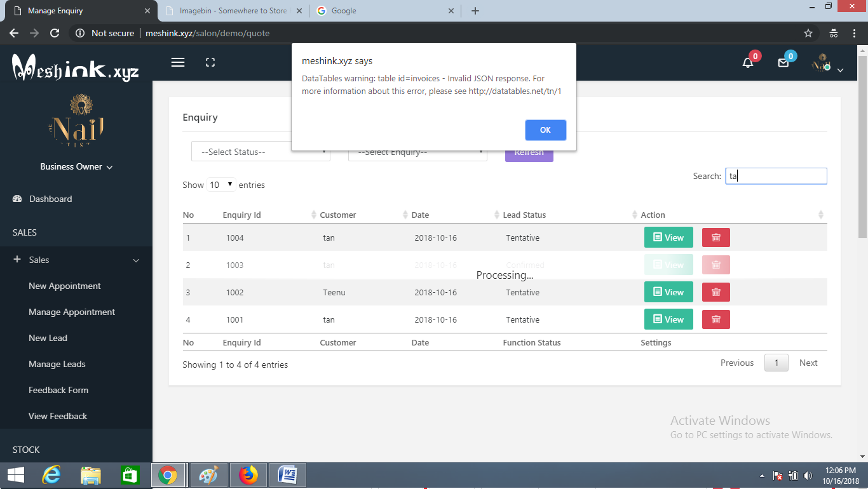Viewport: 868px width, 489px height.
Task: Open New Appointment in sidebar
Action: (x=65, y=286)
